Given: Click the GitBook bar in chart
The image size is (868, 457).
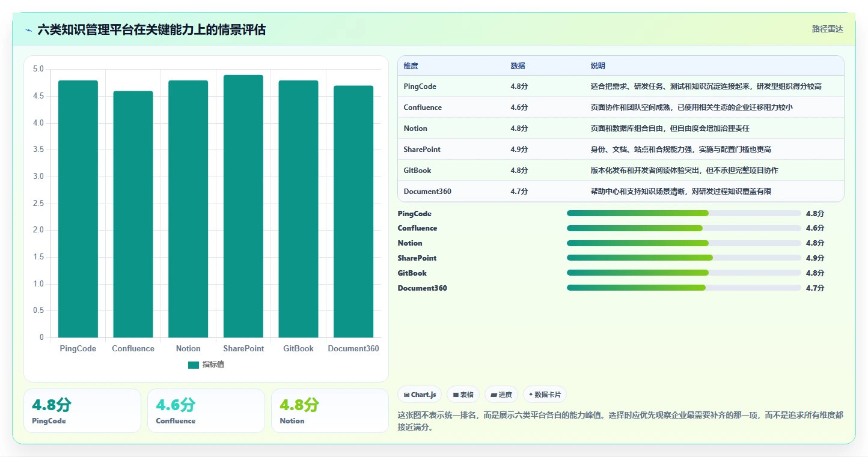Looking at the screenshot, I should click(298, 209).
